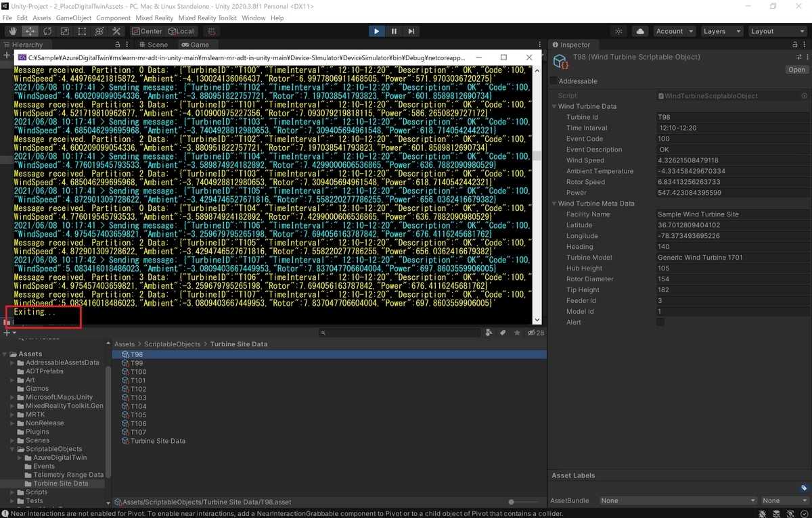Click asset label tag icon in Inspector
The image size is (812, 518).
coord(804,488)
